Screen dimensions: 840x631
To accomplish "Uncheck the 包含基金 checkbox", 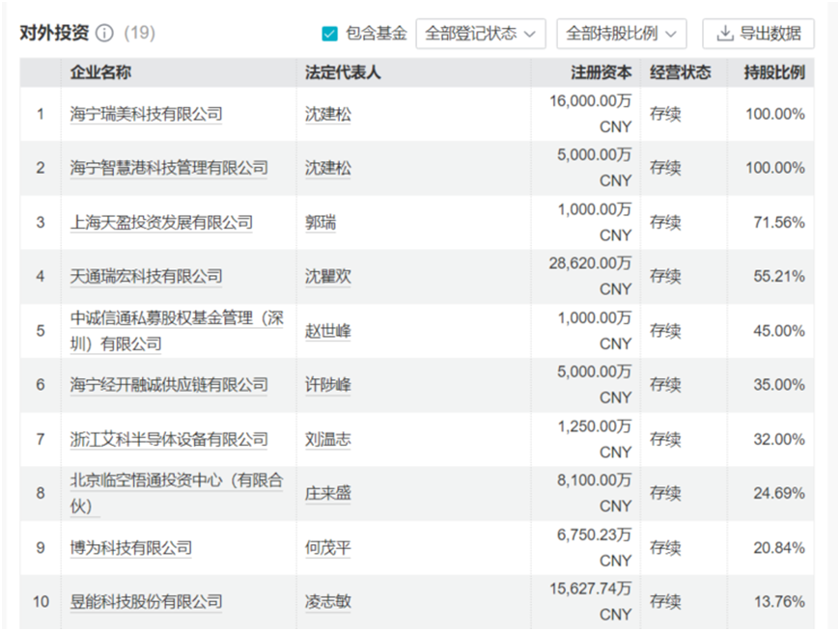I will (x=329, y=34).
